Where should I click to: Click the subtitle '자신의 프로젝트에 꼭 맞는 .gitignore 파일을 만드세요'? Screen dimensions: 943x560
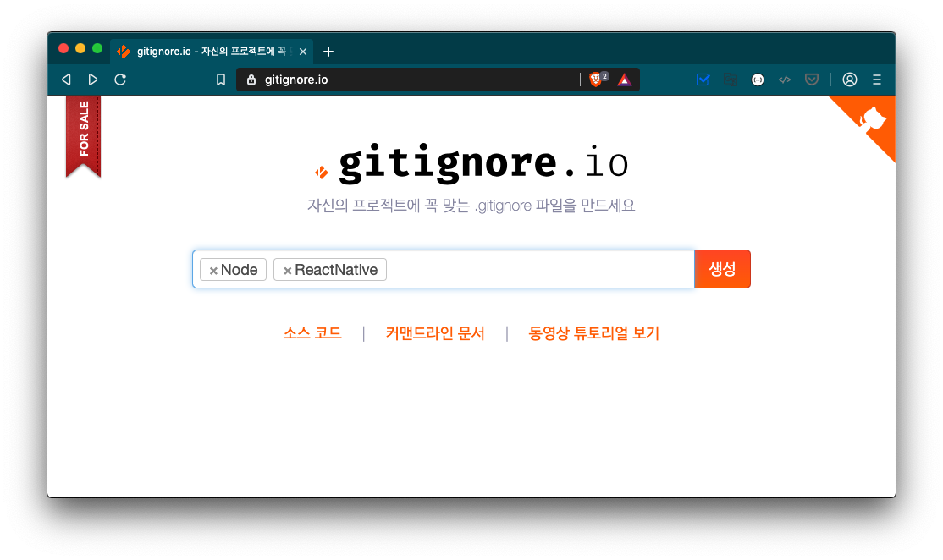471,206
